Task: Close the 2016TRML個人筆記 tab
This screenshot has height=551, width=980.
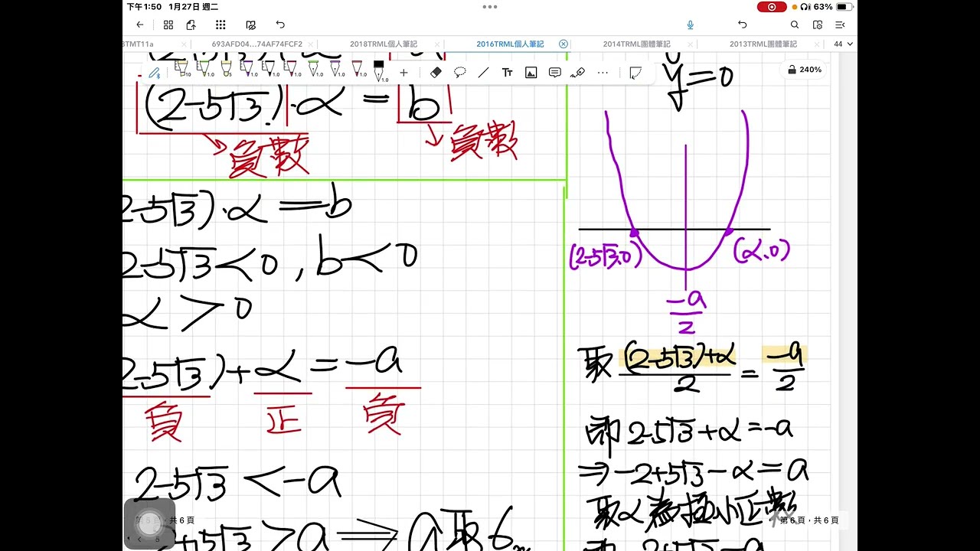Action: point(563,44)
